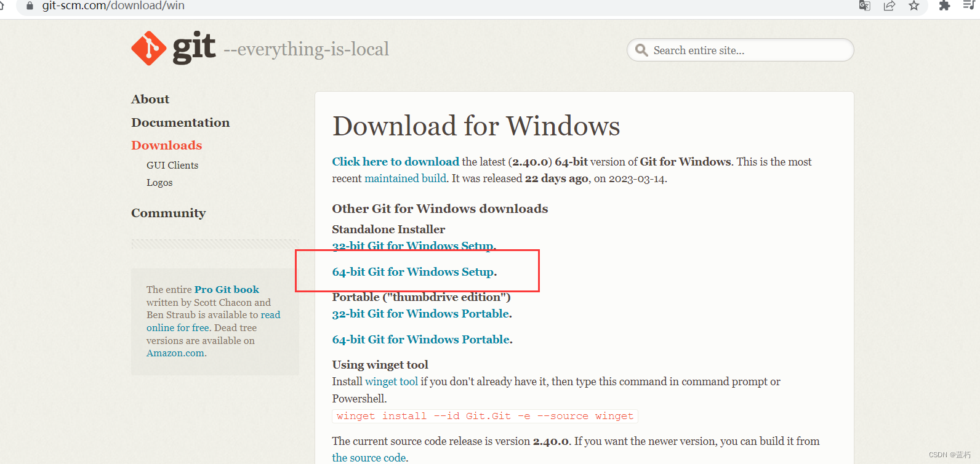
Task: Click the 'Download for Windows' heading
Action: tap(476, 126)
